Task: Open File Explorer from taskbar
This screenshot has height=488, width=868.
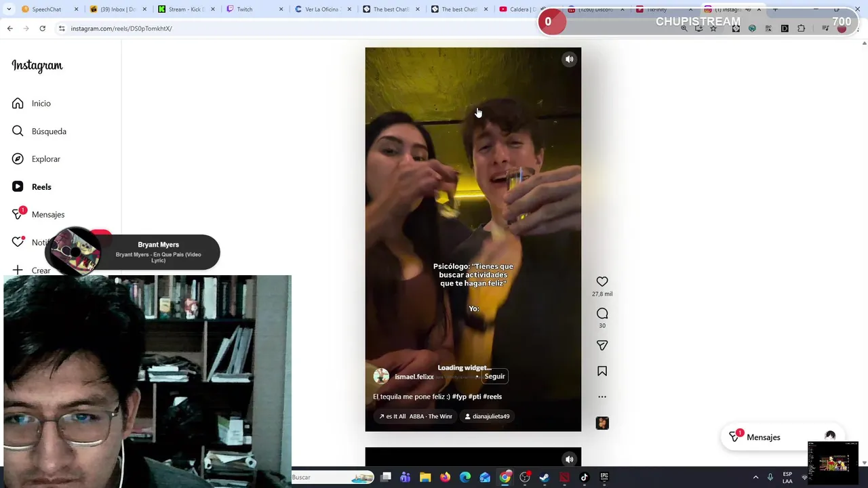Action: pos(425,477)
